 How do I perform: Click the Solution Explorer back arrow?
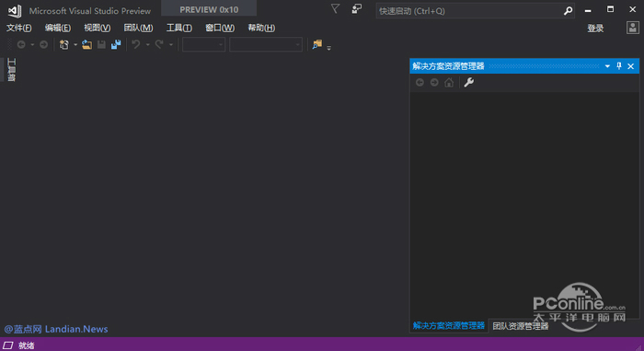coord(420,83)
